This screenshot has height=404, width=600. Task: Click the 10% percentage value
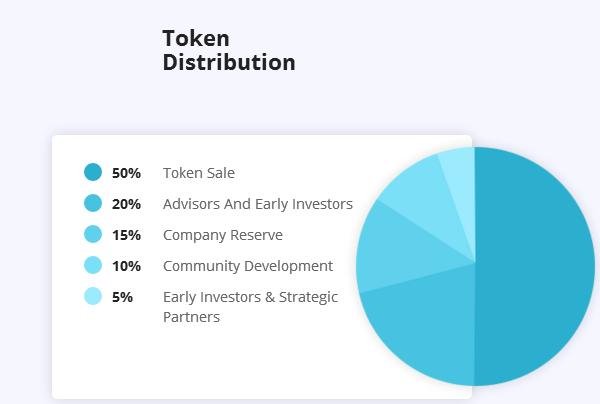pos(126,266)
